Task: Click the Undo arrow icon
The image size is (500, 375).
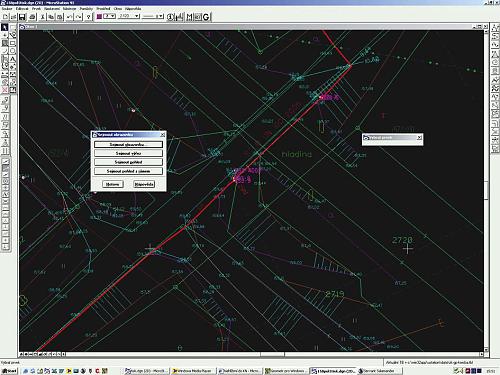Action: (x=69, y=17)
